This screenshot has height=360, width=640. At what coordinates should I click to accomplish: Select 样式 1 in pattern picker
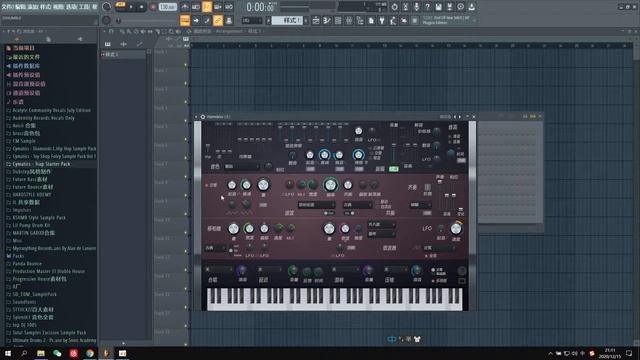tap(123, 54)
